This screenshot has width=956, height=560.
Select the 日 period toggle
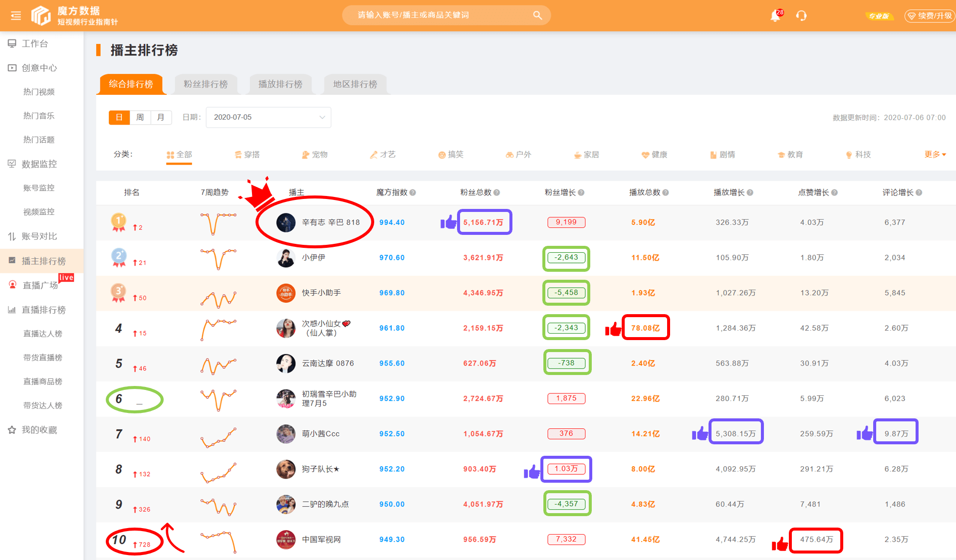119,117
